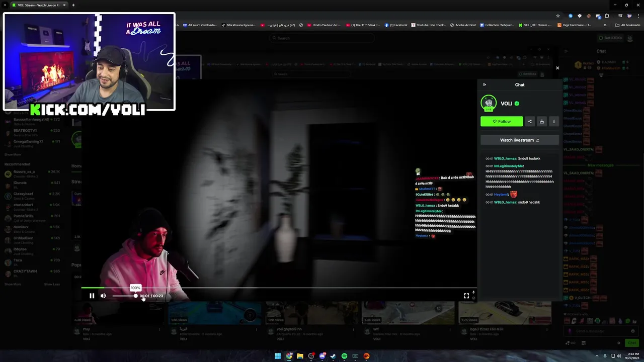Image resolution: width=644 pixels, height=362 pixels.
Task: Adjust the clip volume slider knob
Action: point(136,296)
